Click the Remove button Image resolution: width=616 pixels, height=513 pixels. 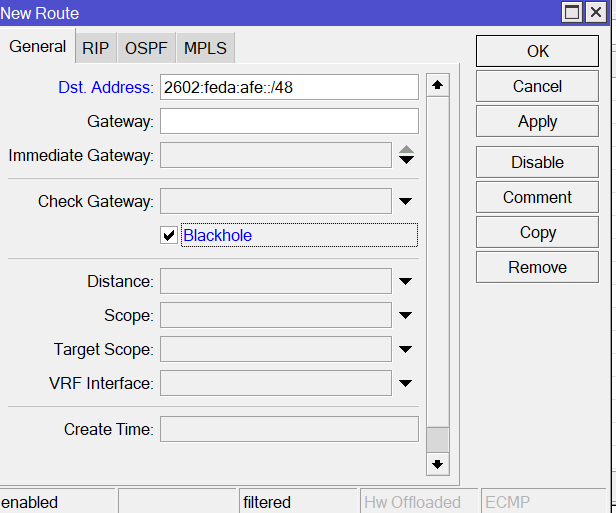pyautogui.click(x=537, y=267)
